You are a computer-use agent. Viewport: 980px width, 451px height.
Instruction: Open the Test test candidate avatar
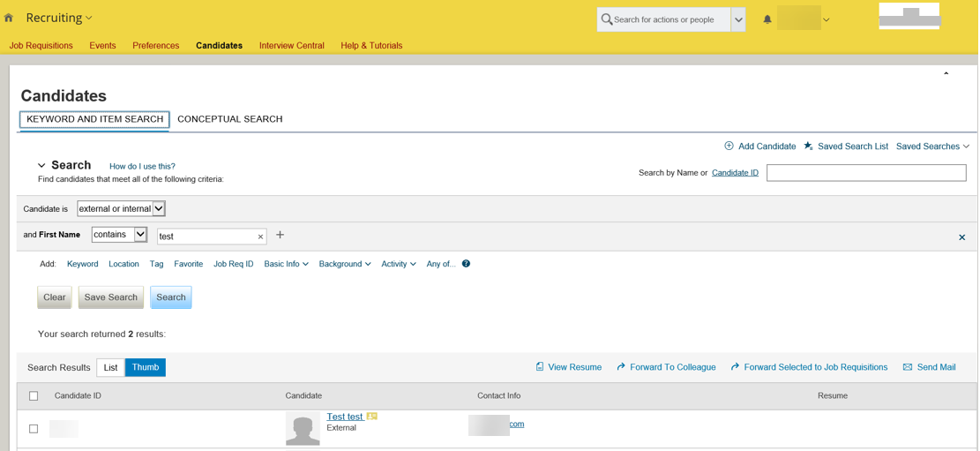tap(303, 428)
